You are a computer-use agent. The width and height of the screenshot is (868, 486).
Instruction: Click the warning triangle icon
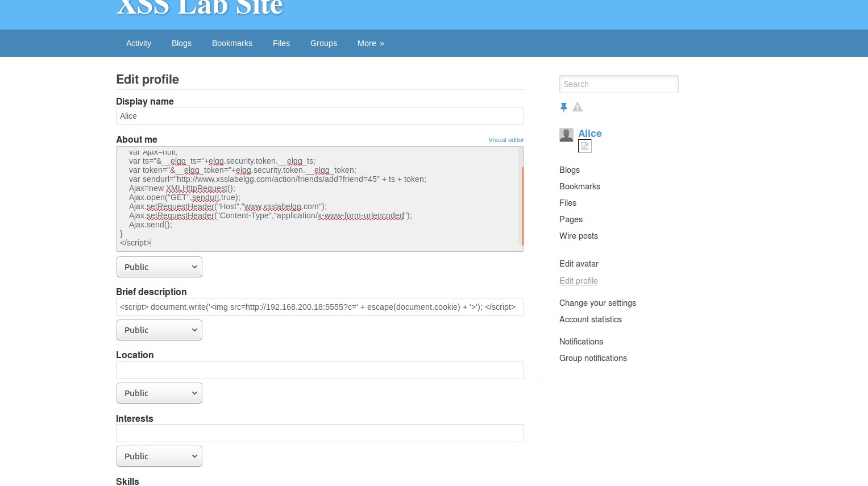pyautogui.click(x=578, y=107)
